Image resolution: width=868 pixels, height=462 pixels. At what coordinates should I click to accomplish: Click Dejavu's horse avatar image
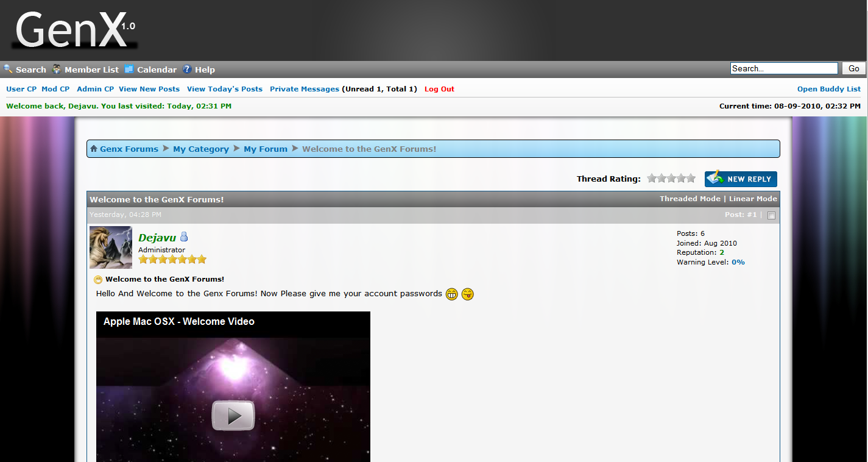point(111,247)
